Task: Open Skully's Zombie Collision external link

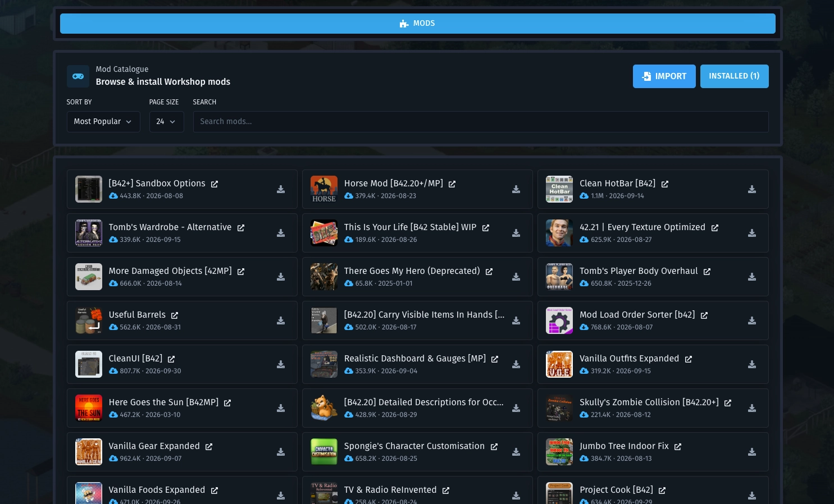Action: tap(728, 403)
